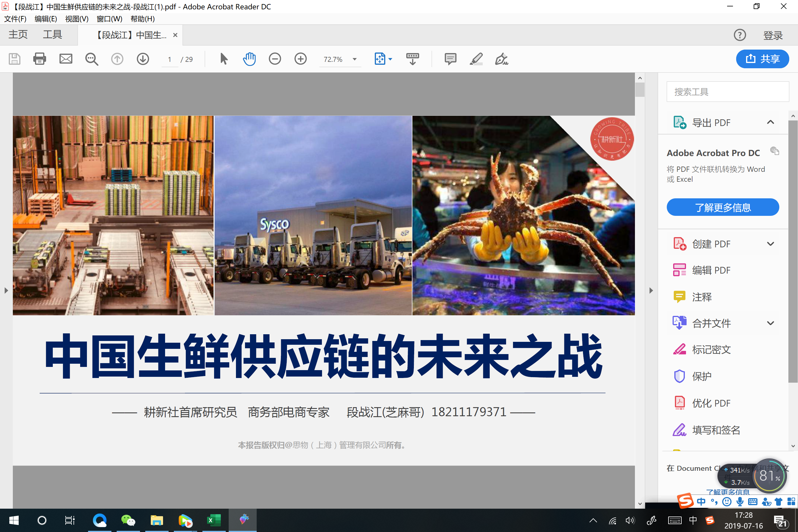
Task: Add a sticky note comment
Action: tap(450, 59)
